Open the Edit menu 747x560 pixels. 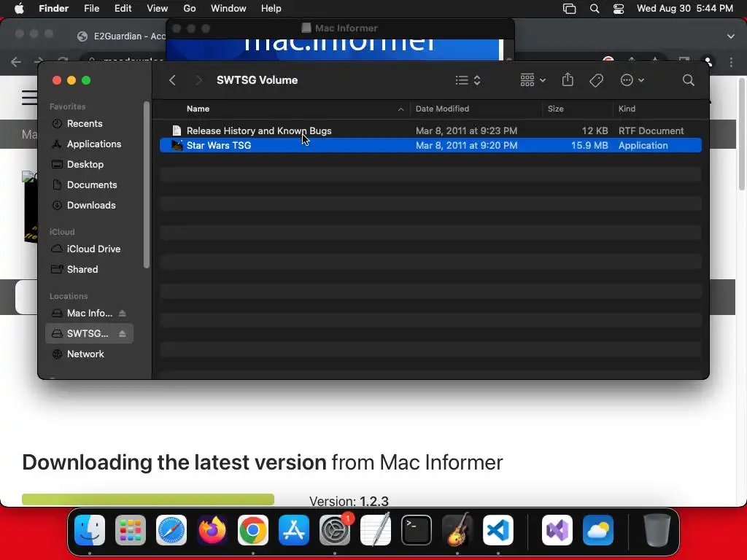pyautogui.click(x=123, y=9)
